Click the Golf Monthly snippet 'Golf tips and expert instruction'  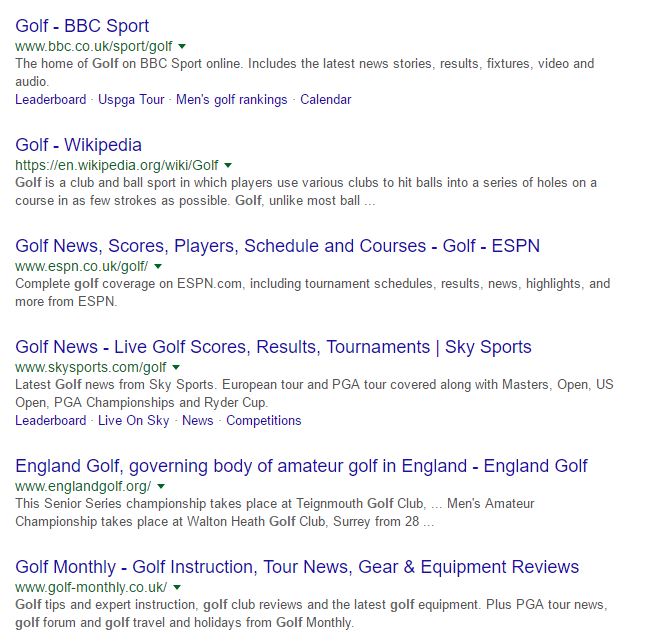click(x=106, y=604)
